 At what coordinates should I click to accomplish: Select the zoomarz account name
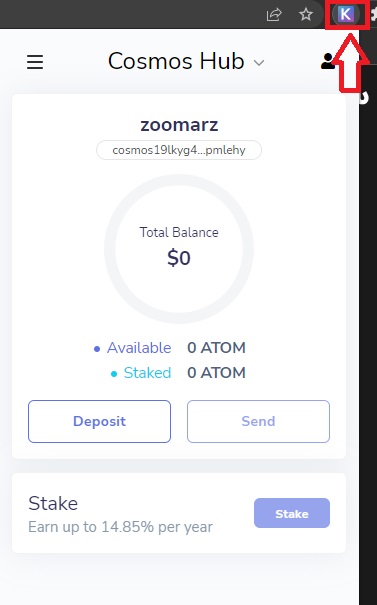click(x=179, y=125)
